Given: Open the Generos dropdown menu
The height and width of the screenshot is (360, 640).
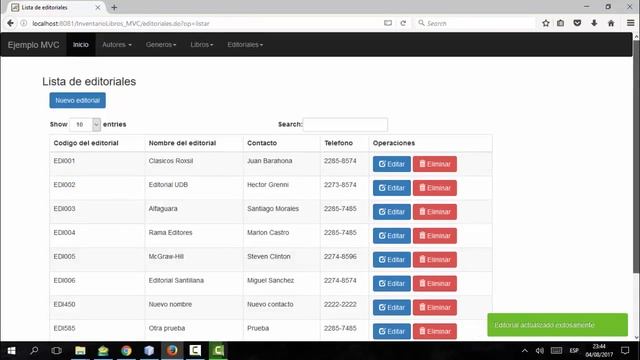Looking at the screenshot, I should tap(161, 44).
